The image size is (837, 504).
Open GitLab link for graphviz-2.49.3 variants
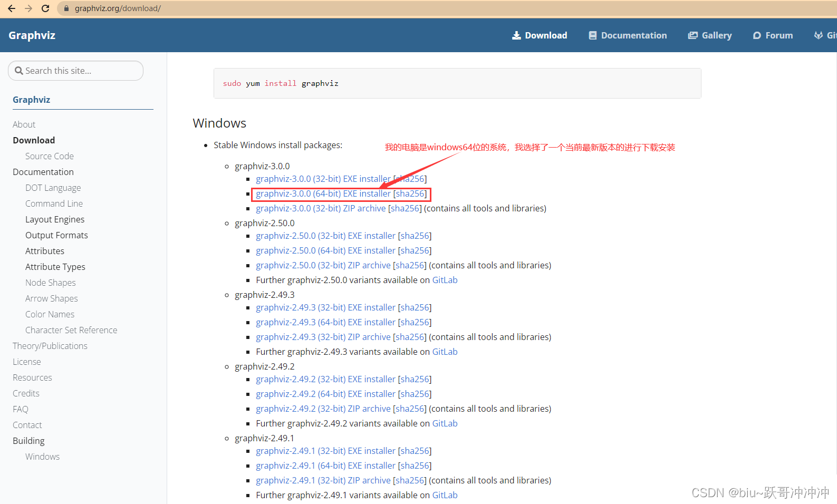445,352
